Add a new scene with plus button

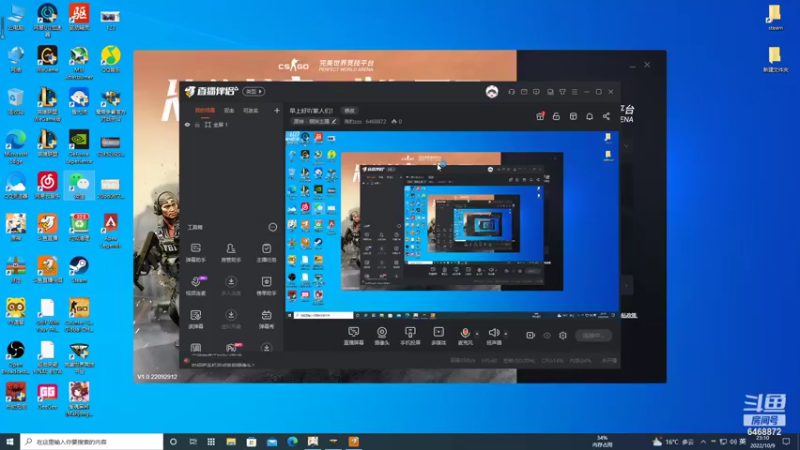[x=277, y=110]
